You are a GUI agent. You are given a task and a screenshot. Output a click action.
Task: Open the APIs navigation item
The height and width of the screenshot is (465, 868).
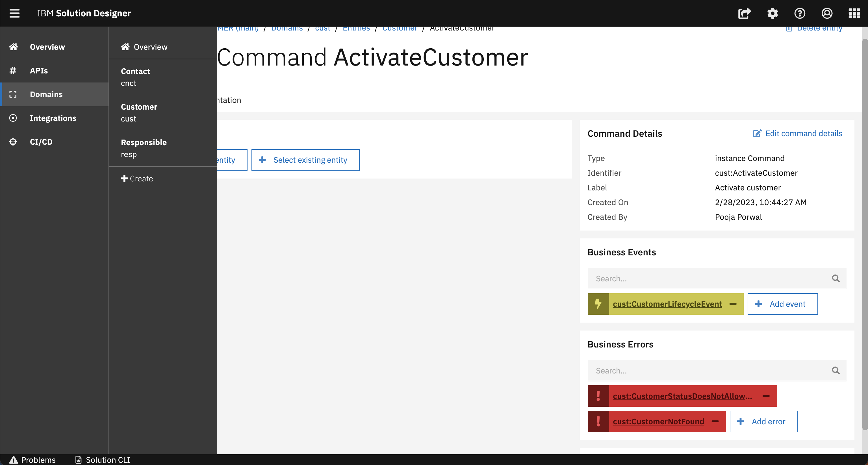[39, 71]
